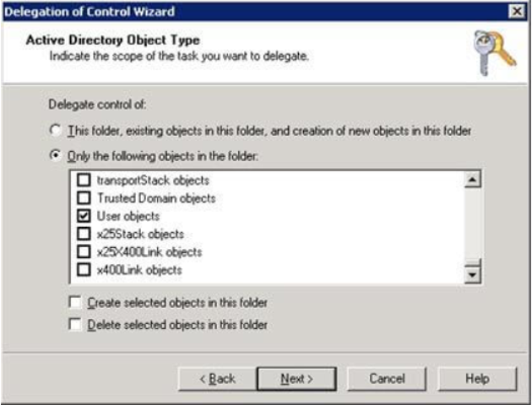Go back with the Back button
Screen dimensions: 532x405
pos(218,379)
